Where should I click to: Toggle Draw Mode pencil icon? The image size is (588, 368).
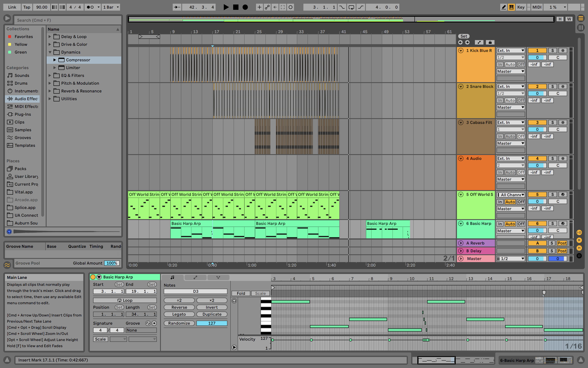pos(504,7)
